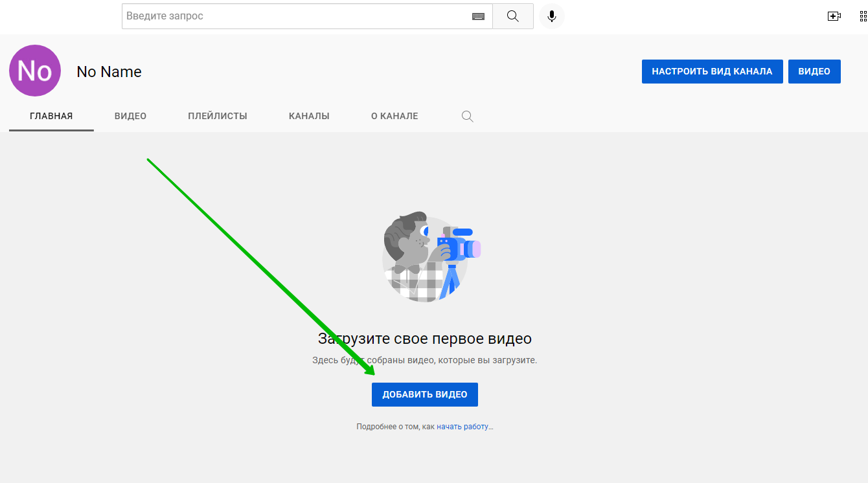
Task: Click the ДОБАВИТЬ ВИДЕО button
Action: 425,394
